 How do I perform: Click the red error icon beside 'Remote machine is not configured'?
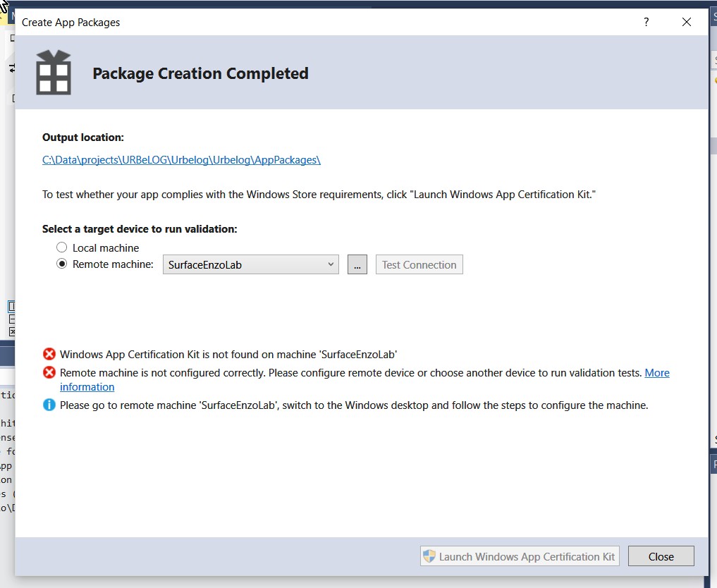point(49,373)
